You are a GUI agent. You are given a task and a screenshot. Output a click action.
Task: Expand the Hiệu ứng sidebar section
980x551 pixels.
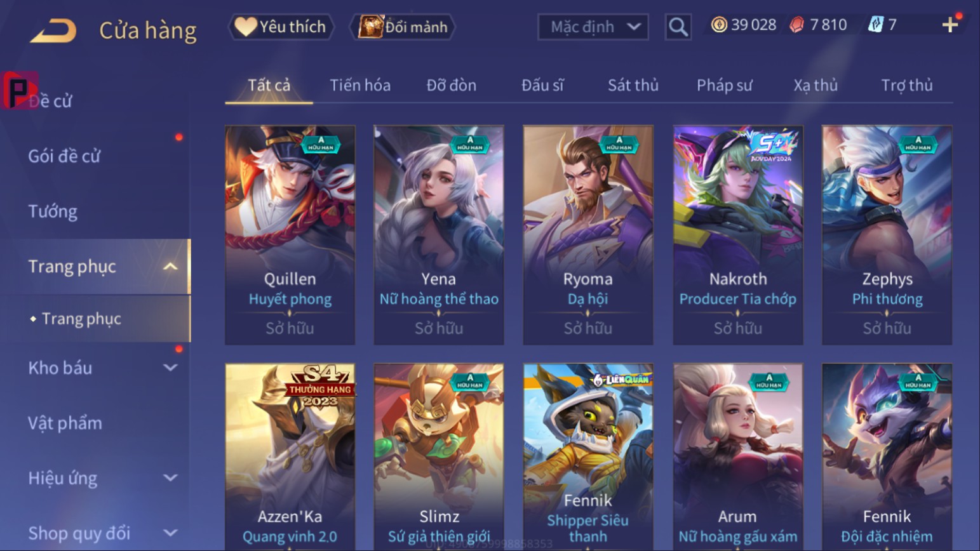[170, 477]
